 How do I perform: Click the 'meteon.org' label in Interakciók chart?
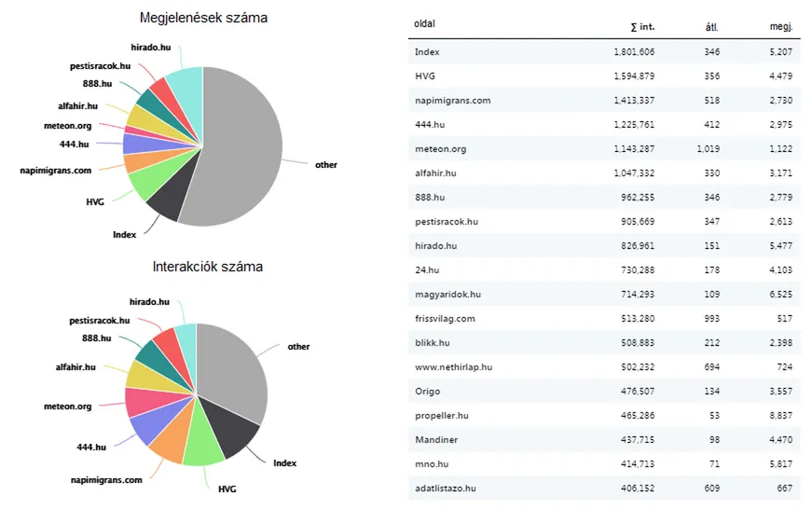[x=68, y=407]
